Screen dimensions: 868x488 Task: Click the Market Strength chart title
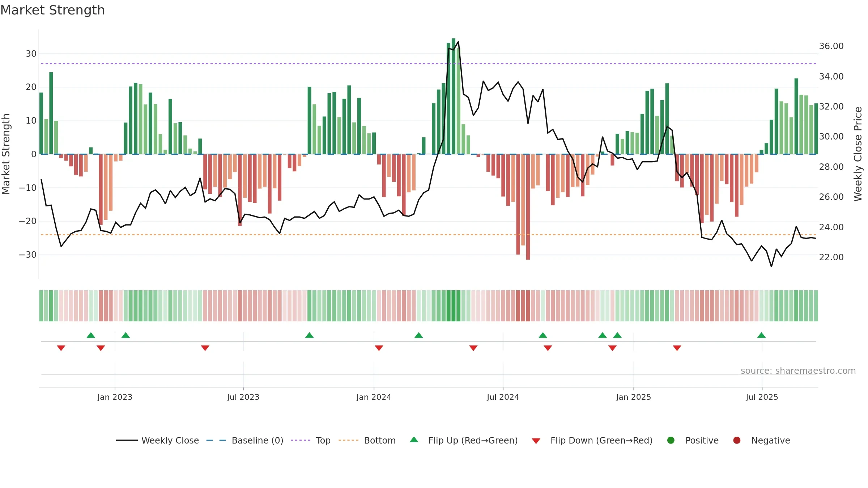pos(52,10)
